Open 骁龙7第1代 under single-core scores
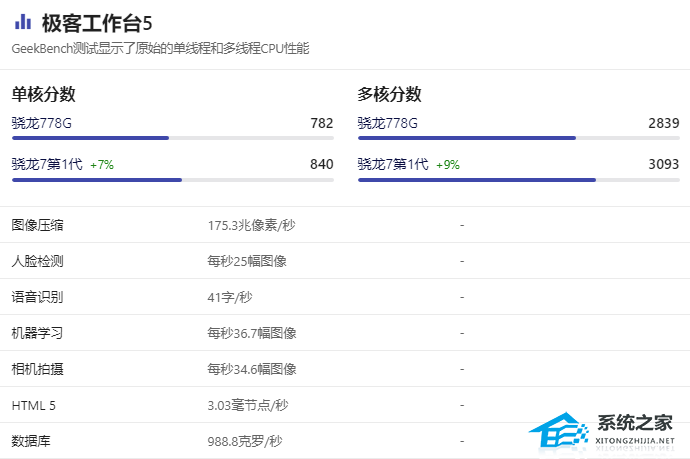The image size is (690, 459). pos(46,164)
